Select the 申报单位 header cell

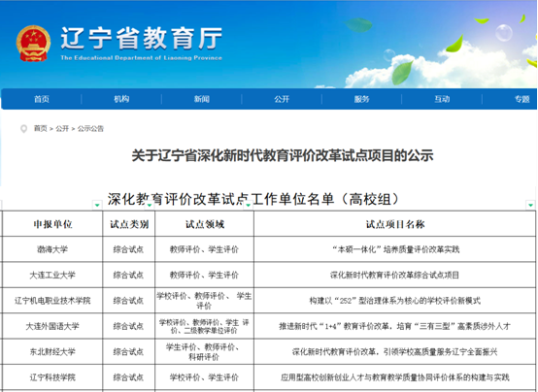pos(52,224)
